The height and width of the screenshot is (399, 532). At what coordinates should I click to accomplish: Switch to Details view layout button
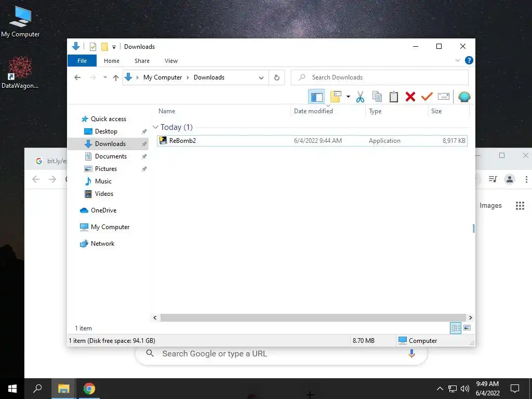pyautogui.click(x=456, y=328)
